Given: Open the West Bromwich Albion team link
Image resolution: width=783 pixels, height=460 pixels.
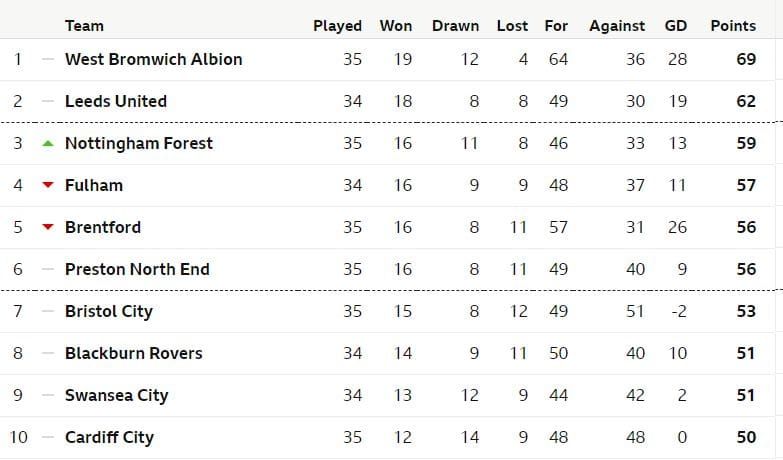Looking at the screenshot, I should point(153,59).
